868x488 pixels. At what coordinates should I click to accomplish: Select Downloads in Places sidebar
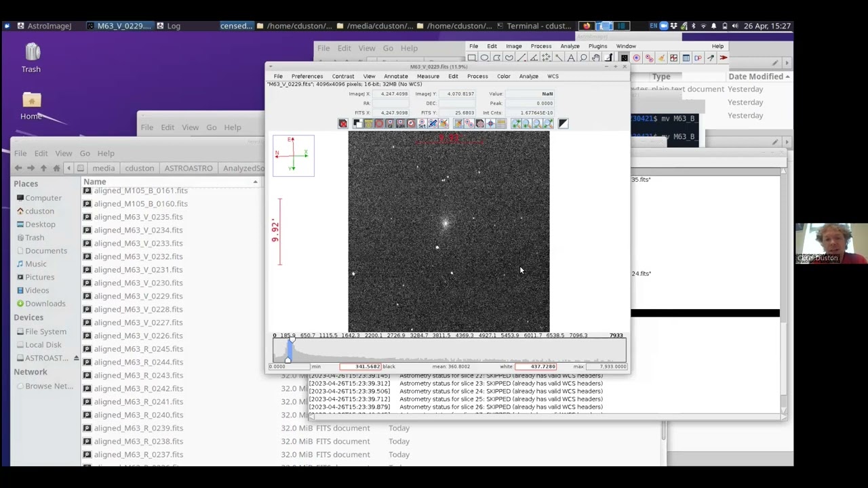coord(45,304)
